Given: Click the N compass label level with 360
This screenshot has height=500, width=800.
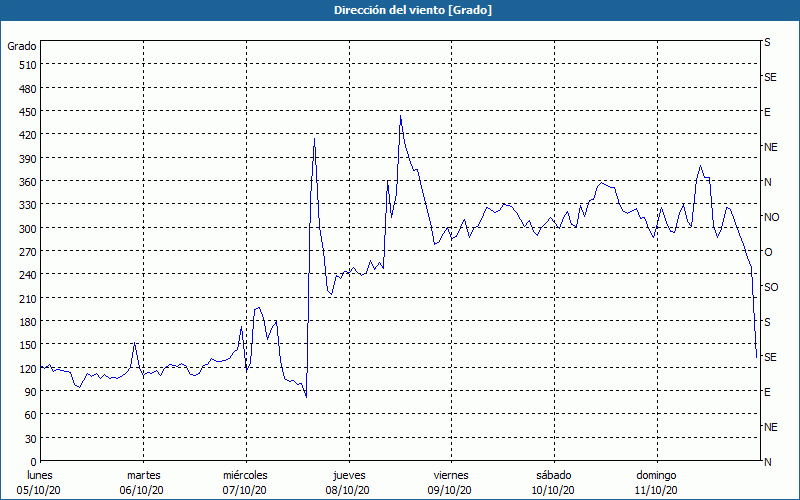Looking at the screenshot, I should [x=767, y=182].
